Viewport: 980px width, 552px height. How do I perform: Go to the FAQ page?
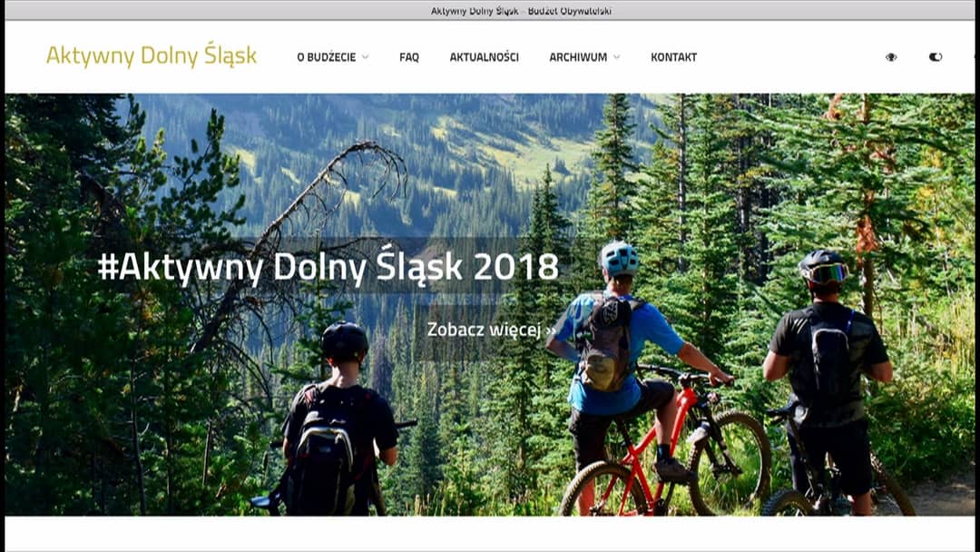[x=409, y=57]
